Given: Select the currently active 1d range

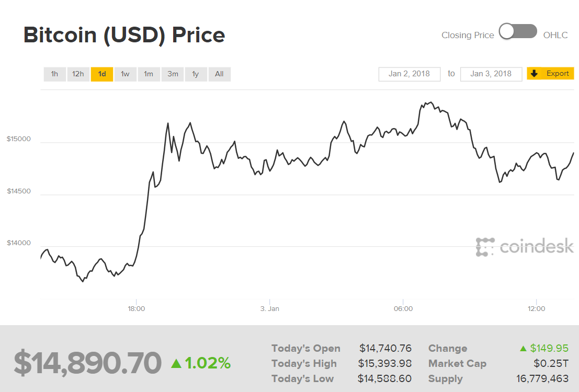Looking at the screenshot, I should point(101,74).
